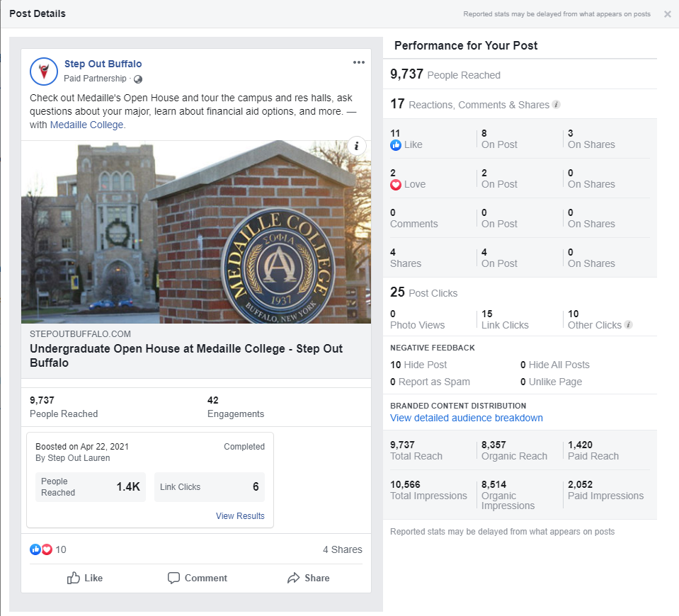Click the red Love reaction icon in performance panel

(395, 185)
